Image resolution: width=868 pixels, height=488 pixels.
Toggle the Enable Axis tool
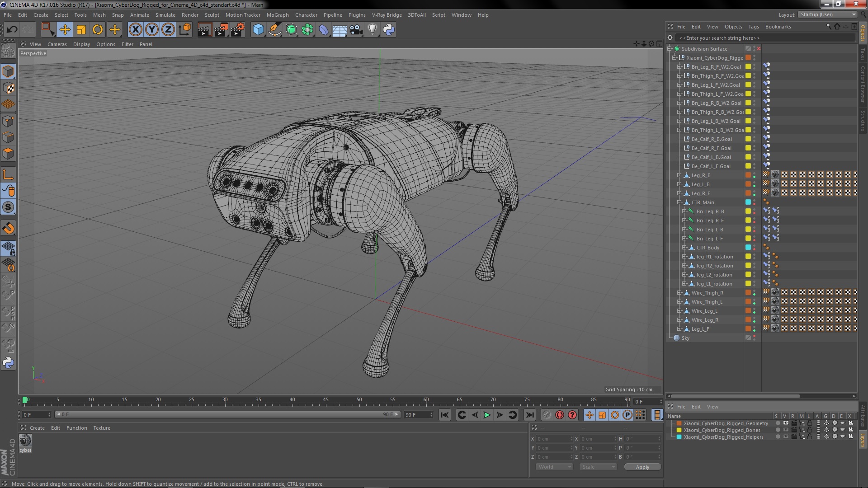[8, 174]
